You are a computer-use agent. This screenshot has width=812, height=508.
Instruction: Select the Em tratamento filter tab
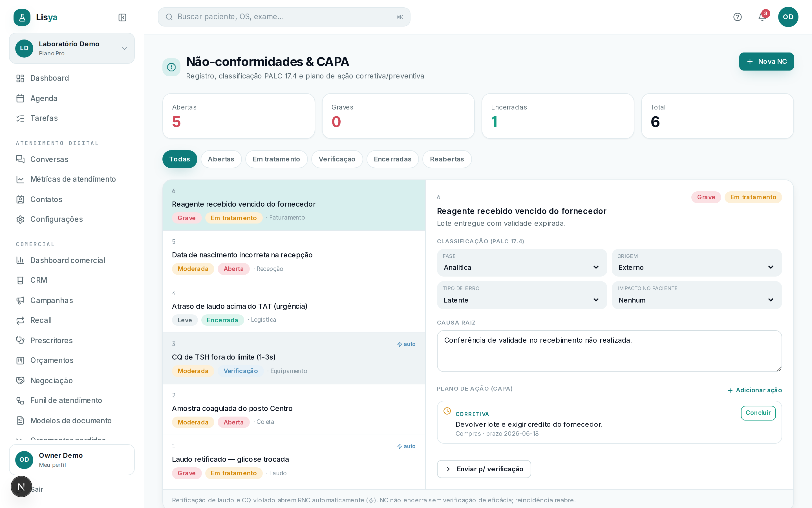pos(276,159)
